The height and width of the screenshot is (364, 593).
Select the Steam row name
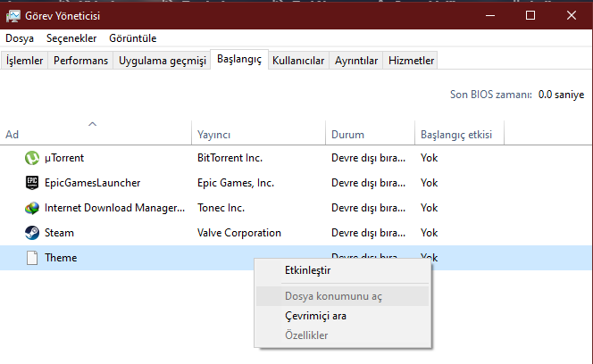tap(59, 233)
